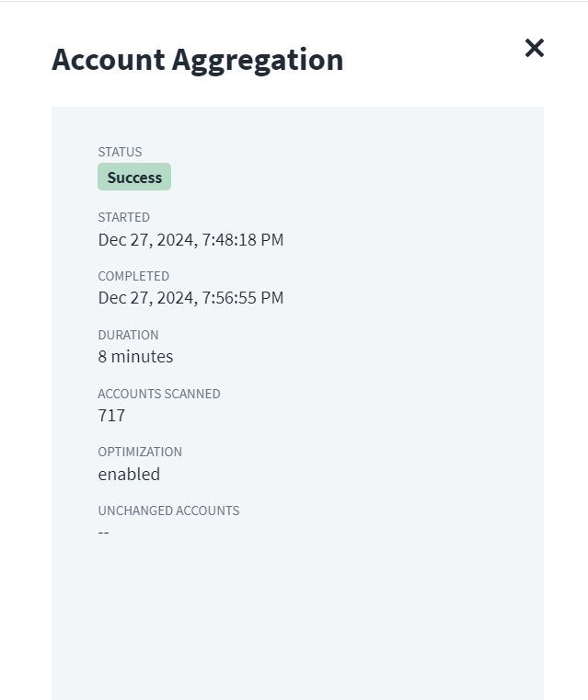Select the 8 minutes duration value
Screen dimensions: 588x700
135,357
